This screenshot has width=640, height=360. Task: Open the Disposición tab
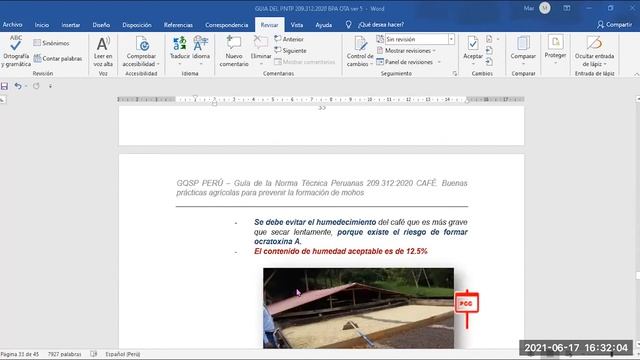coord(137,25)
